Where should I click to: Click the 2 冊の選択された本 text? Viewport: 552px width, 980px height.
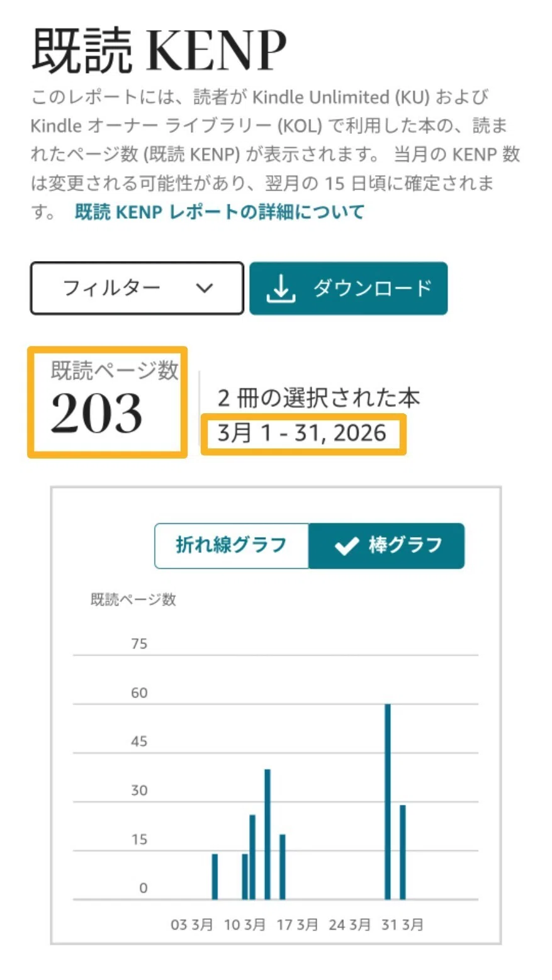tap(318, 398)
